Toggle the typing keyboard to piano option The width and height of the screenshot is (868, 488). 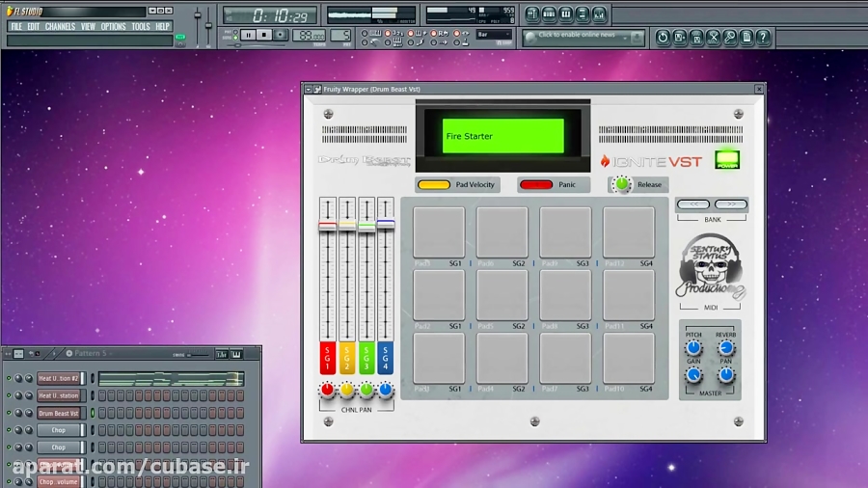[365, 34]
